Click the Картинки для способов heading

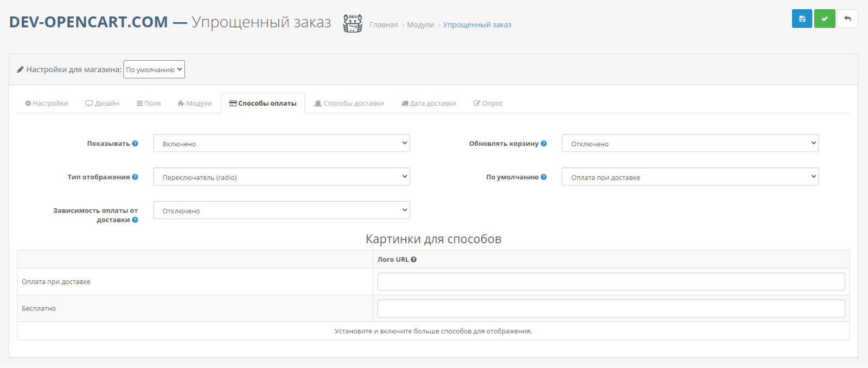(433, 239)
